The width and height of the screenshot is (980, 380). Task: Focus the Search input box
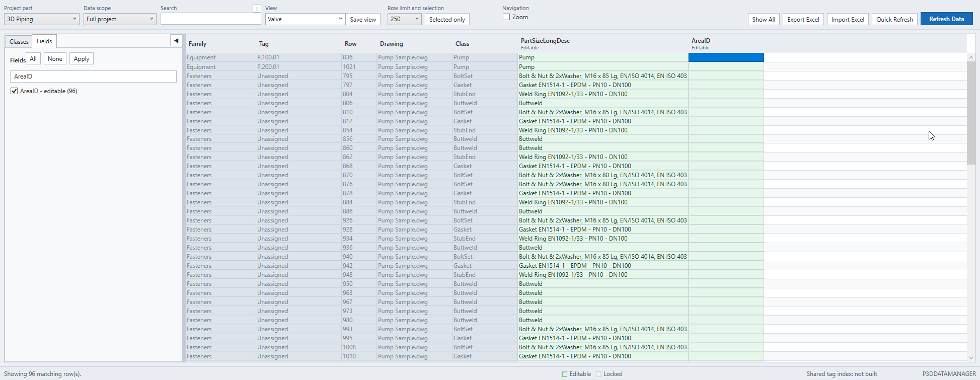210,19
